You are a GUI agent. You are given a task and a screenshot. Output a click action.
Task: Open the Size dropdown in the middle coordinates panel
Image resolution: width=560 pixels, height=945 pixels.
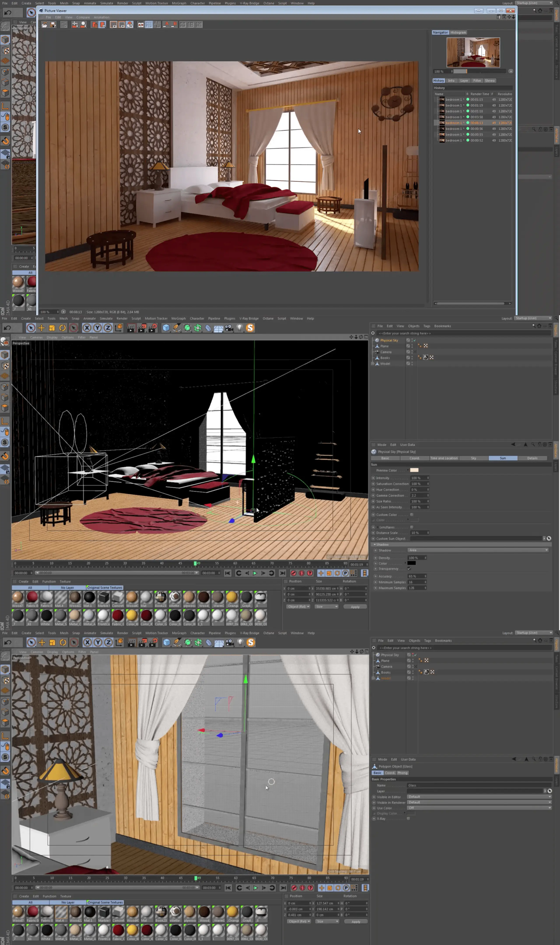326,606
